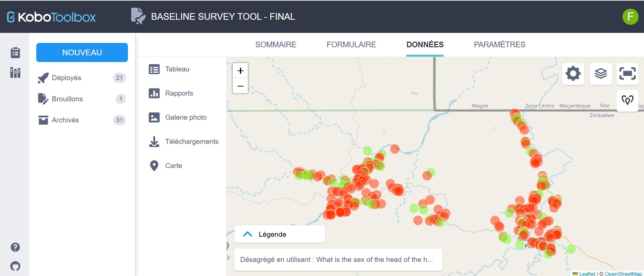Viewport: 644px width, 276px height.
Task: Switch to the FORMULAIRE tab
Action: click(x=351, y=45)
